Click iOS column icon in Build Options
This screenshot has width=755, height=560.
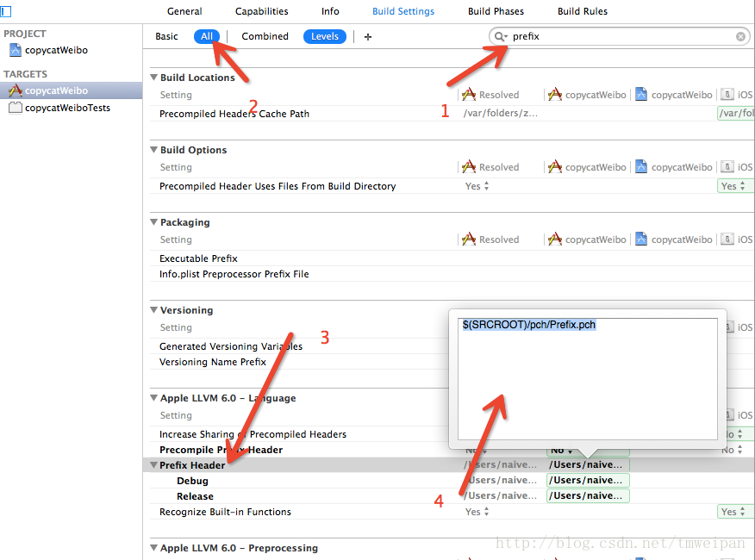coord(727,166)
